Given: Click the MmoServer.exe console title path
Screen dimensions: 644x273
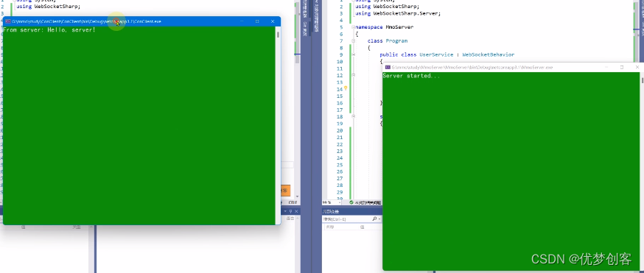Looking at the screenshot, I should click(x=472, y=67).
